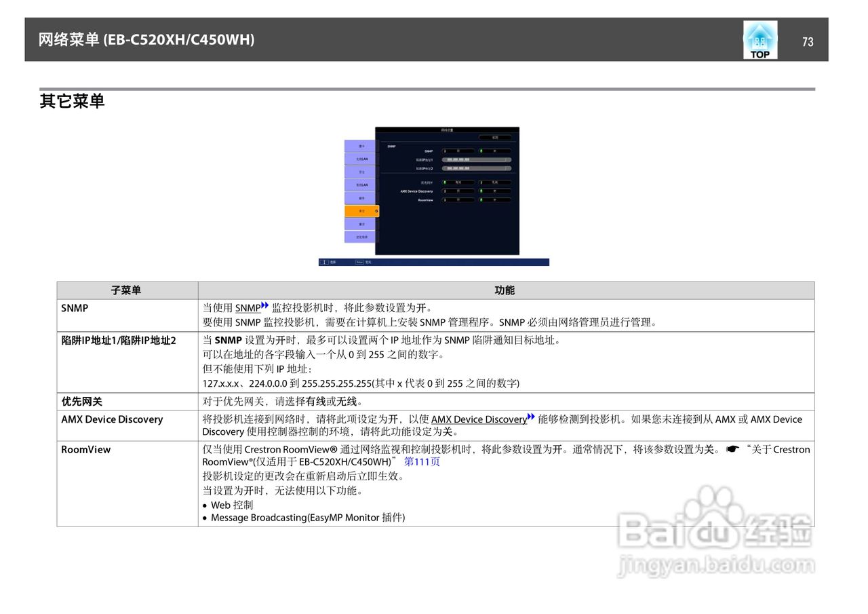This screenshot has height=614, width=868.
Task: Click the 但不能使用下列 IP 地址 line
Action: point(257,369)
